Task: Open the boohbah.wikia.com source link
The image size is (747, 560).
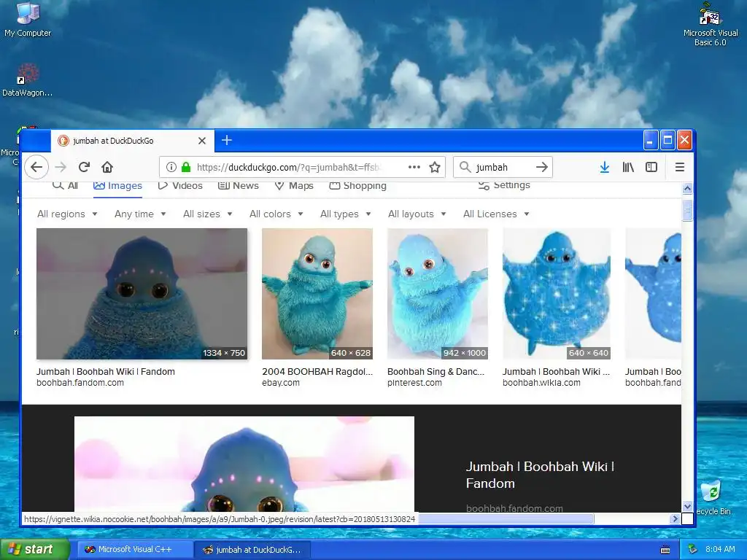Action: click(541, 382)
